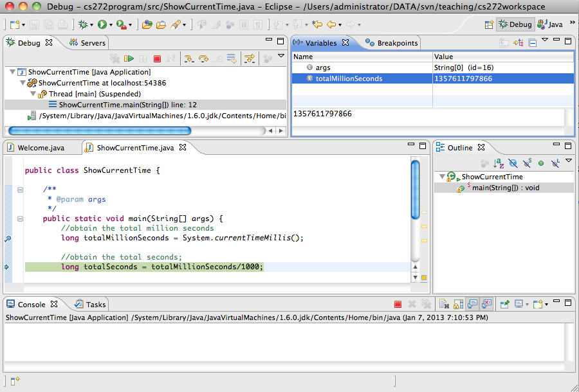Launch the Debug bug toolbar icon
This screenshot has width=579, height=392.
point(83,24)
